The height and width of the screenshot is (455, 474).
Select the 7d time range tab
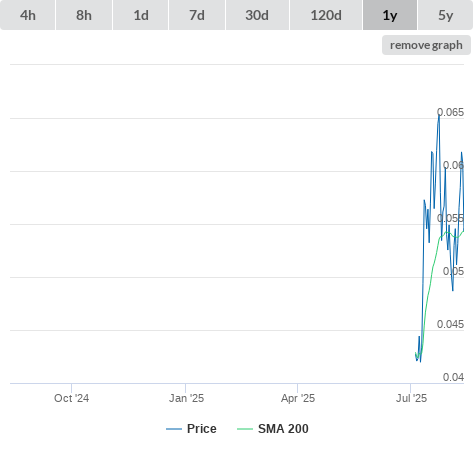197,15
